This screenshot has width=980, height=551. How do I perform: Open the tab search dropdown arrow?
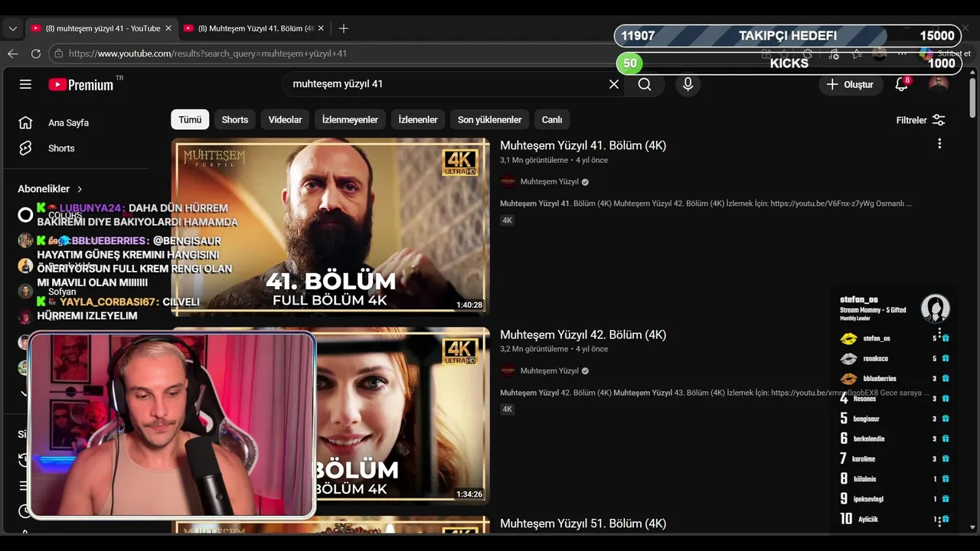click(x=13, y=28)
